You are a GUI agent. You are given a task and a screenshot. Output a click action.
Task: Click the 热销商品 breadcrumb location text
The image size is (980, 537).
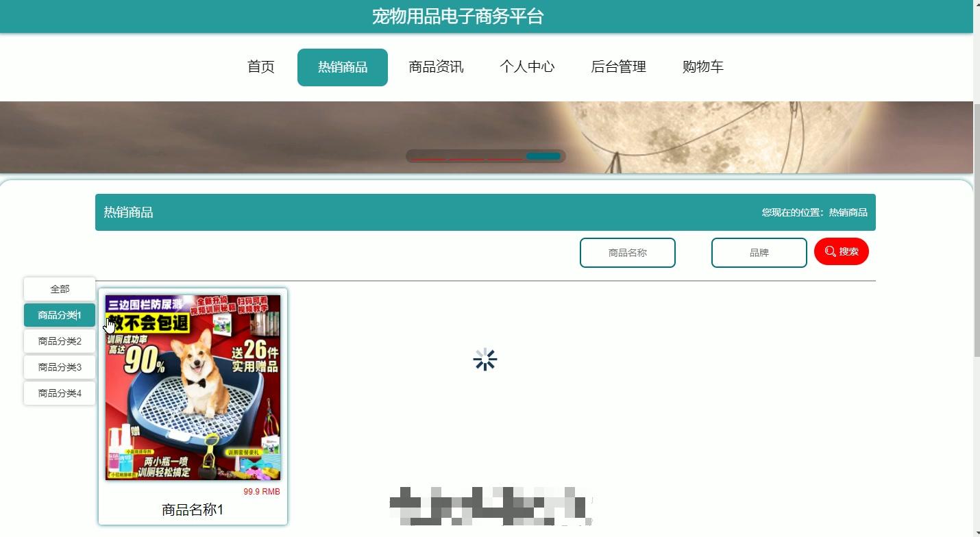coord(848,212)
